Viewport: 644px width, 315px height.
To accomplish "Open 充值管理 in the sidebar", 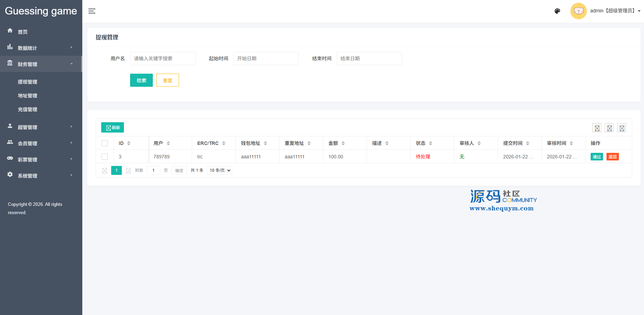I will tap(28, 109).
